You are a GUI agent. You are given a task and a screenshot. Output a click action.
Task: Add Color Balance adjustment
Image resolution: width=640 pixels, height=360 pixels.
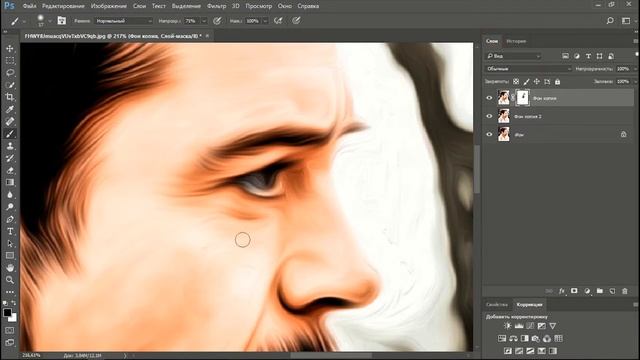[513, 338]
